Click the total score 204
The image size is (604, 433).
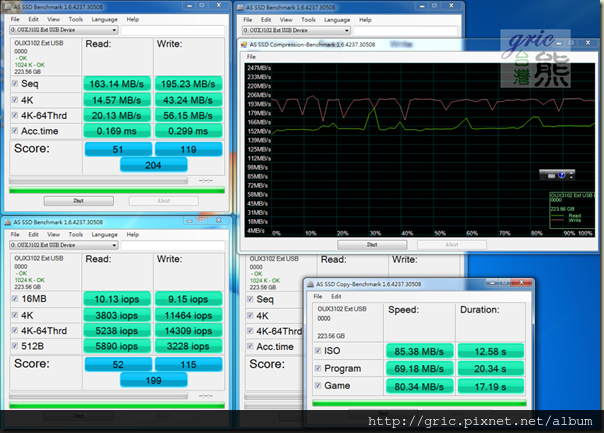[x=153, y=165]
